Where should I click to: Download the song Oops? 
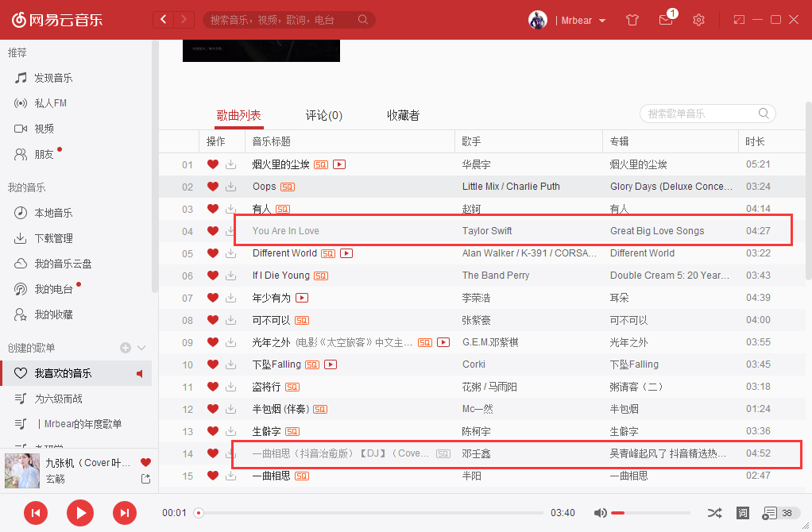(x=231, y=187)
